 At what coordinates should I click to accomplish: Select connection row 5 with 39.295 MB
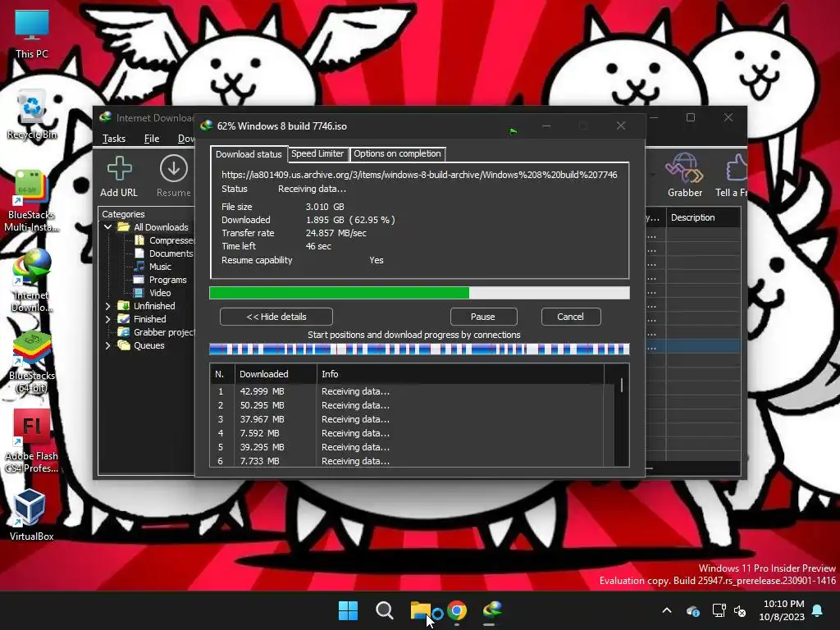[x=412, y=447]
